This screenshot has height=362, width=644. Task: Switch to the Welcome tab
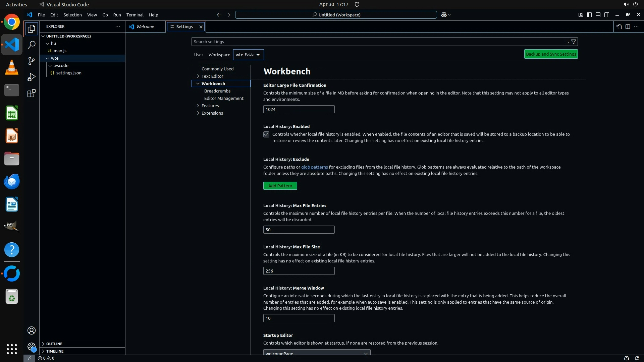(145, 27)
